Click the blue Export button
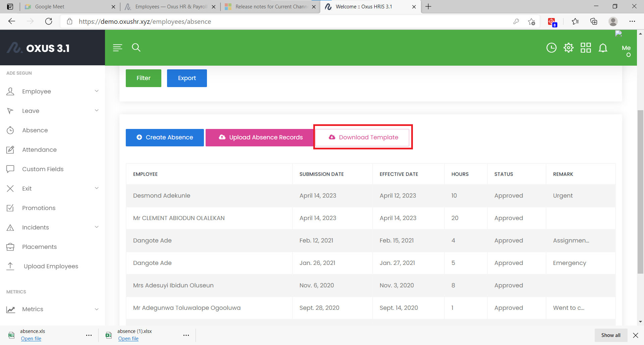This screenshot has height=345, width=644. click(187, 78)
